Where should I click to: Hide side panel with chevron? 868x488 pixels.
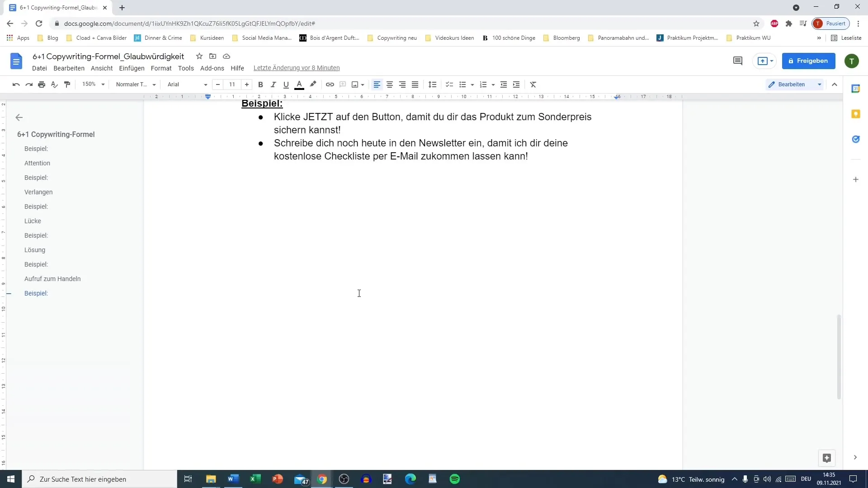(x=855, y=458)
